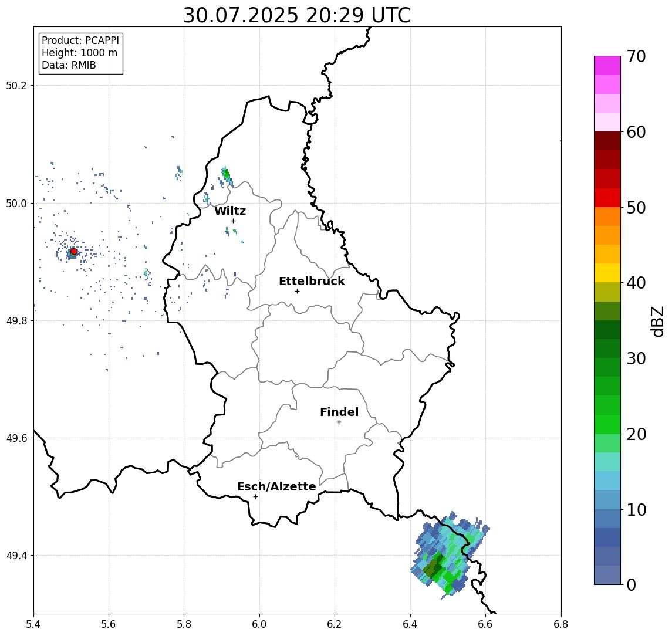The image size is (672, 636).
Task: Click the colorbar label 40
Action: (636, 283)
